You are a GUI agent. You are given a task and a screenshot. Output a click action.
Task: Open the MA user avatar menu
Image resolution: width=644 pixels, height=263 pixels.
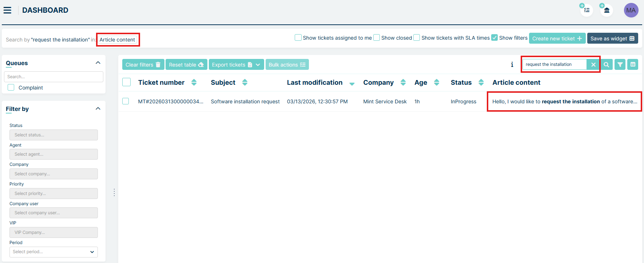coord(631,10)
